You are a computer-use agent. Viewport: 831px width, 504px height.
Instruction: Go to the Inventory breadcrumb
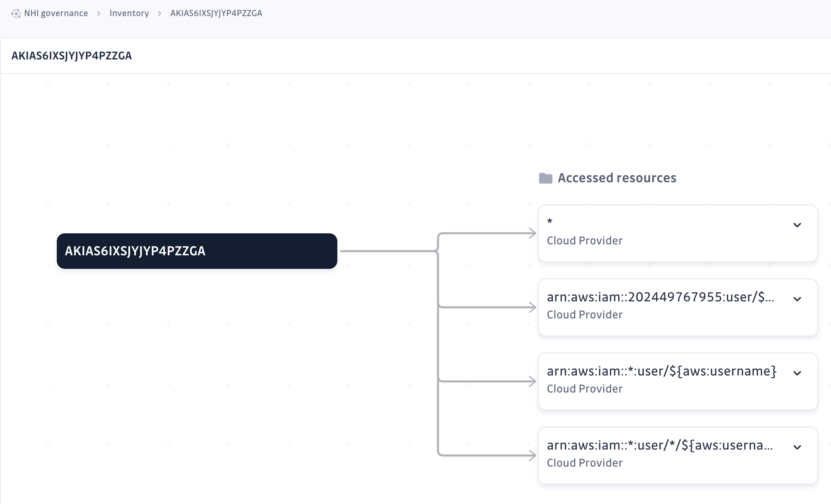click(x=129, y=13)
